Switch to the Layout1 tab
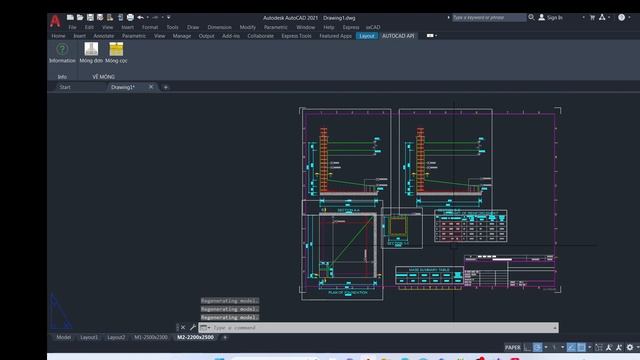This screenshot has height=360, width=640. click(89, 337)
